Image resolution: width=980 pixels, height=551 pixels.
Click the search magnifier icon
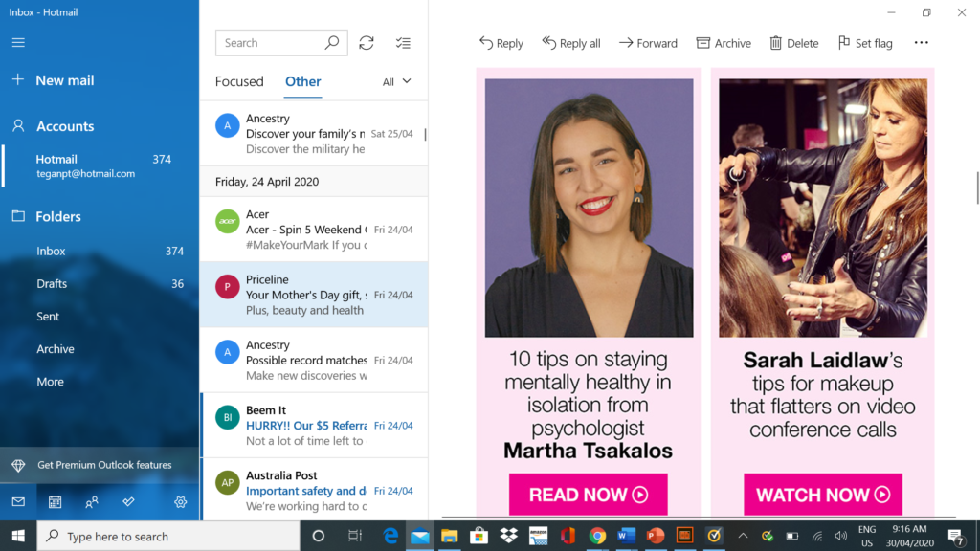click(x=332, y=43)
